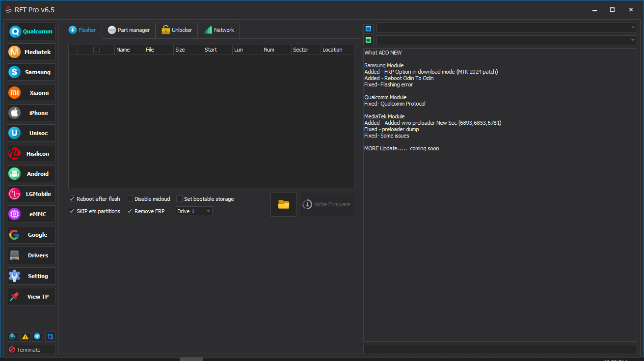644x361 pixels.
Task: Switch to the Unlocker tab
Action: (177, 30)
